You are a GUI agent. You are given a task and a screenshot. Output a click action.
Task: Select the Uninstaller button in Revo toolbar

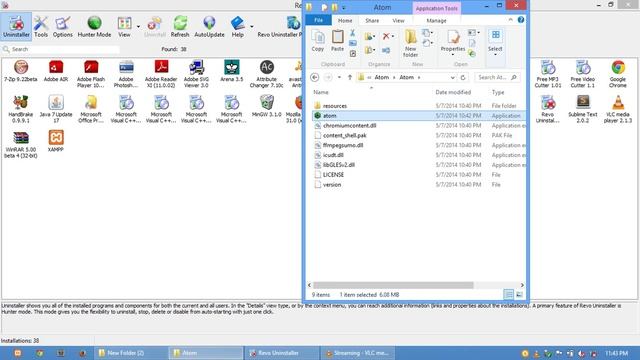point(16,27)
